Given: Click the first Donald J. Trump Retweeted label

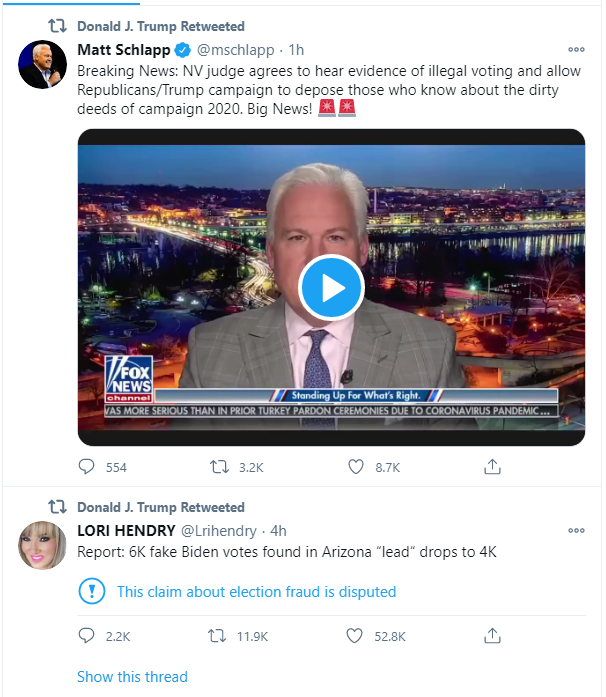Looking at the screenshot, I should click(x=161, y=26).
